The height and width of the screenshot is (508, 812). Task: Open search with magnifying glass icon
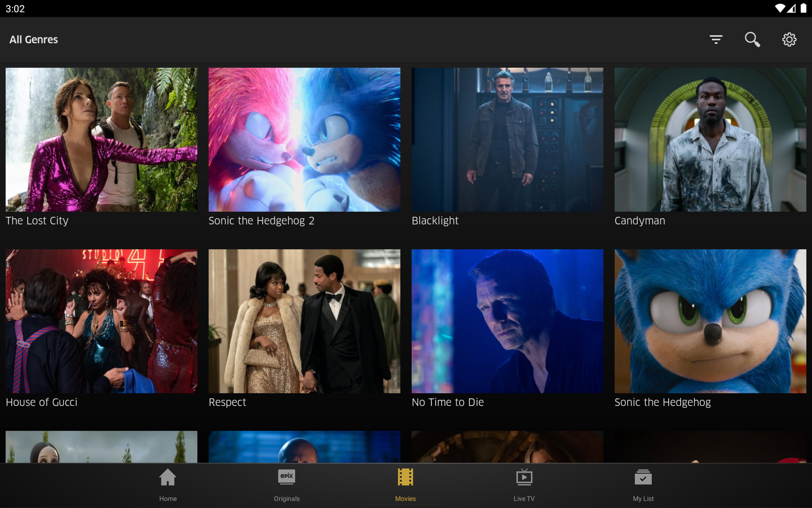[x=752, y=40]
